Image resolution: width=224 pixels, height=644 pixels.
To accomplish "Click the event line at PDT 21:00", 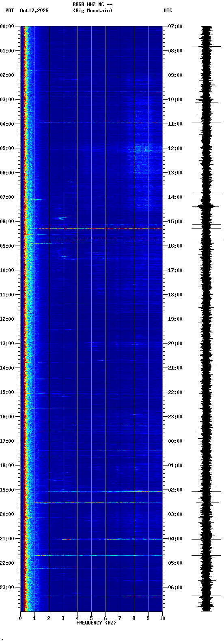I will [x=112, y=539].
